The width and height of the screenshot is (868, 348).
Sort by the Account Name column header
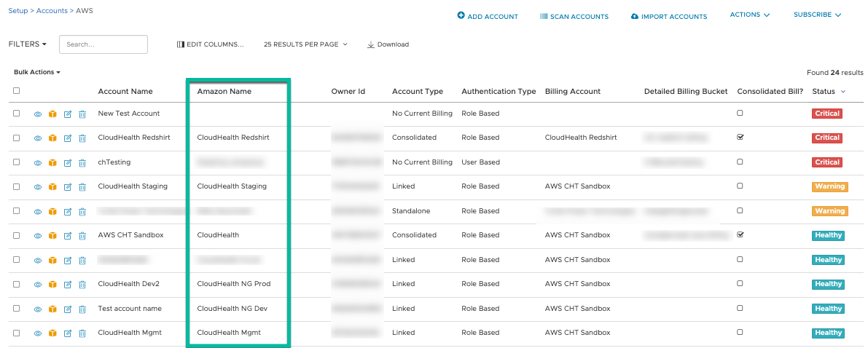[x=125, y=91]
